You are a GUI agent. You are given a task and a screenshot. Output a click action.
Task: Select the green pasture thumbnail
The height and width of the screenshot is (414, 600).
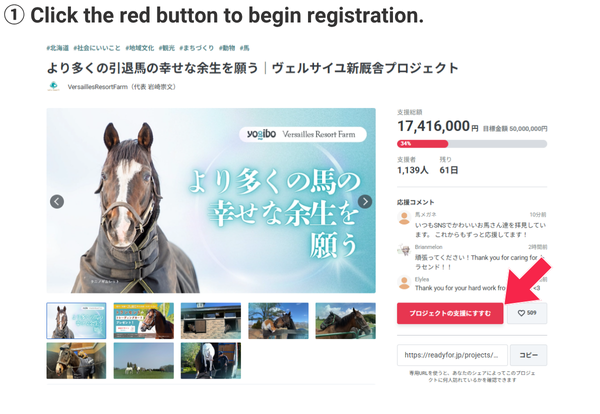[x=143, y=360]
